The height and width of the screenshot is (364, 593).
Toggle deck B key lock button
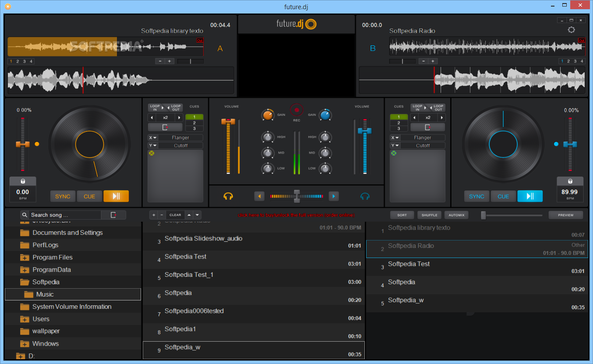pos(570,181)
